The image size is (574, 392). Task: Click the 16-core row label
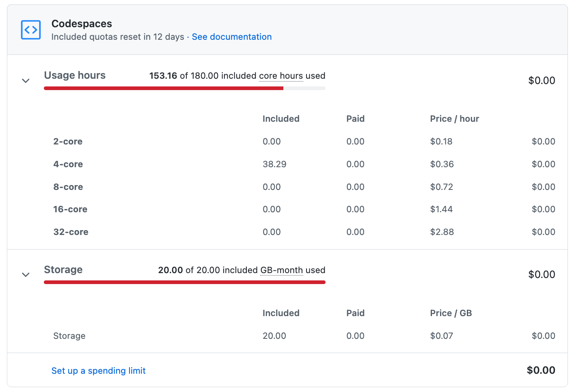pyautogui.click(x=70, y=209)
